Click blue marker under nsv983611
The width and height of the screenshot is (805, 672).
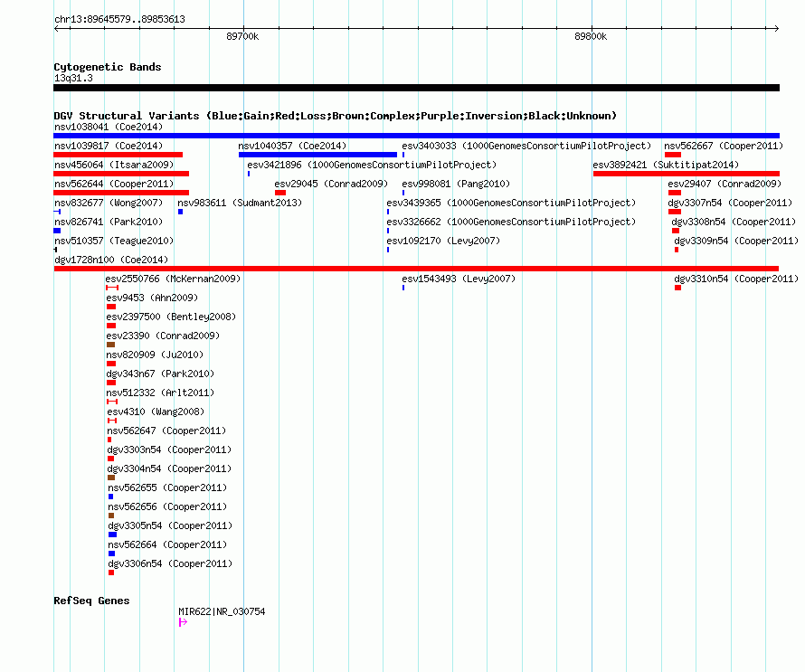pos(180,212)
